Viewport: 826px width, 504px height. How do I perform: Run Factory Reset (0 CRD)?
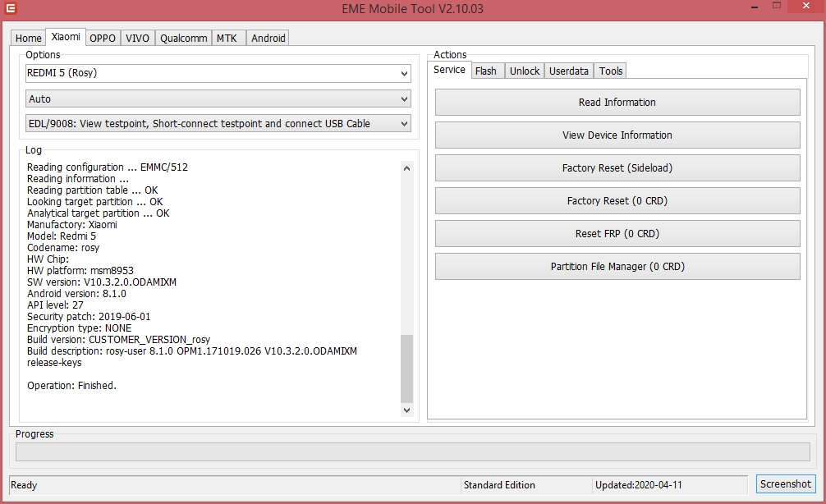point(617,200)
